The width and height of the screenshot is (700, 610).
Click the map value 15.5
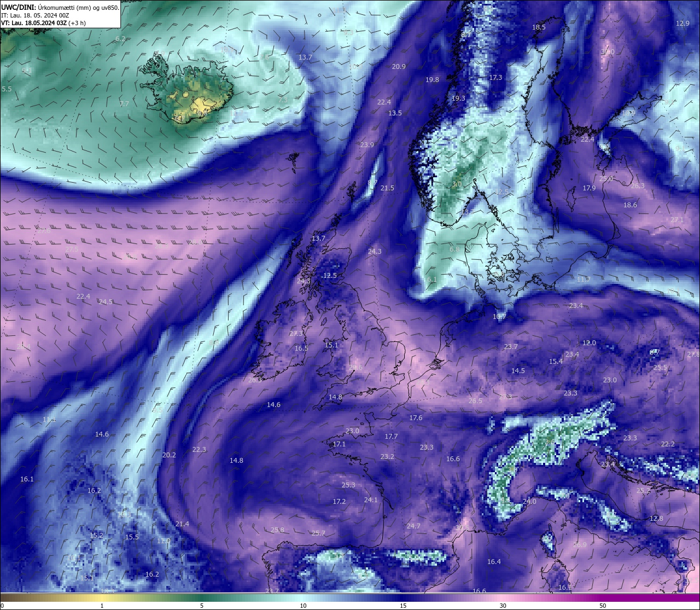tap(132, 537)
